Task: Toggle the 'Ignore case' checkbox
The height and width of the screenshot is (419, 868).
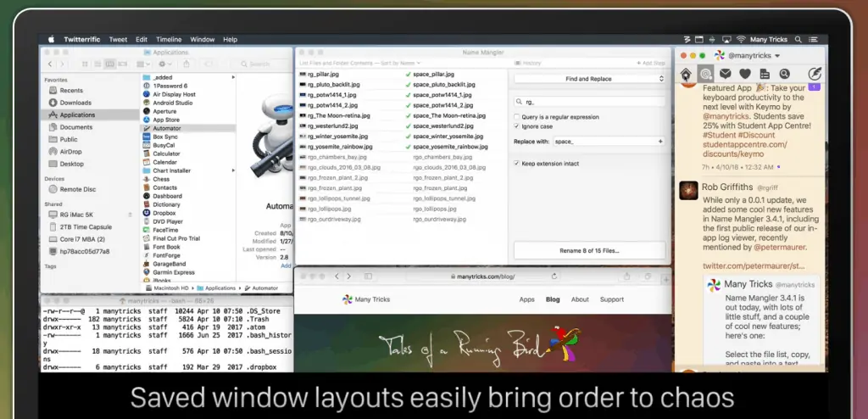Action: pyautogui.click(x=516, y=126)
